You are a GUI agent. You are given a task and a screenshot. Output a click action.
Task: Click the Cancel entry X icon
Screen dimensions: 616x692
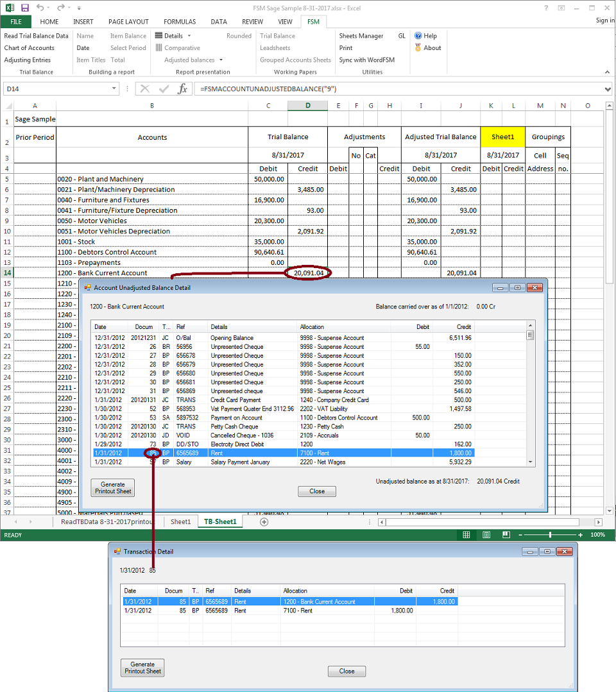coord(145,89)
